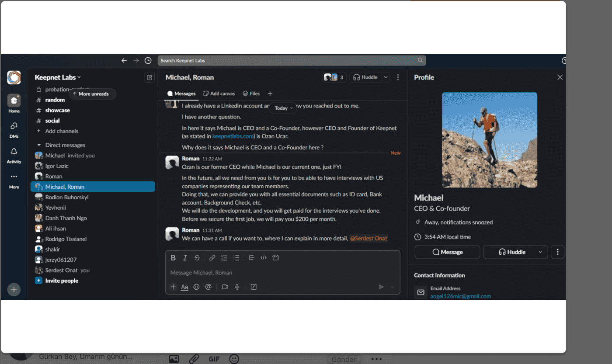Image resolution: width=612 pixels, height=364 pixels.
Task: Open the More menu in left rail
Action: 14,180
